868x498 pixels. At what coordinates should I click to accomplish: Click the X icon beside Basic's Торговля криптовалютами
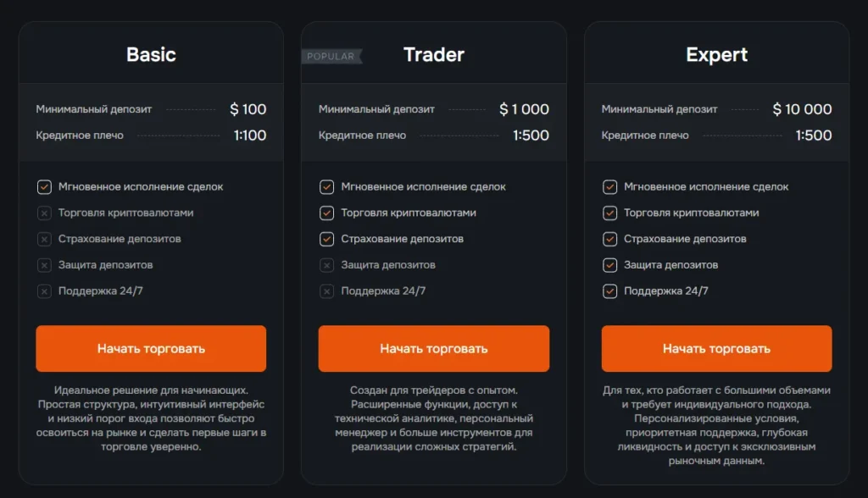[44, 213]
